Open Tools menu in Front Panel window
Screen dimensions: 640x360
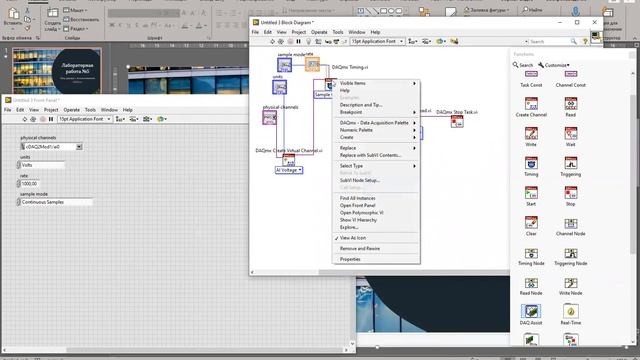coord(90,110)
